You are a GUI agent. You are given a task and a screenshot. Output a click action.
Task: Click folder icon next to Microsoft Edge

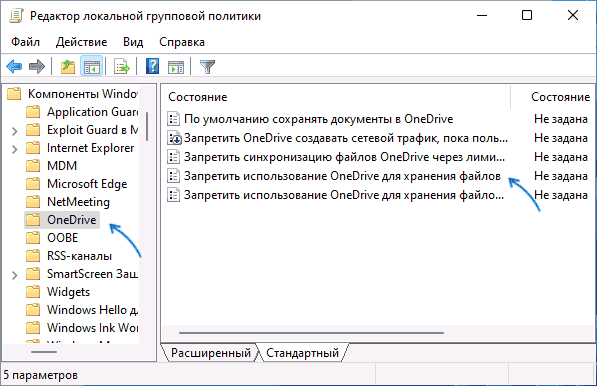pyautogui.click(x=33, y=184)
